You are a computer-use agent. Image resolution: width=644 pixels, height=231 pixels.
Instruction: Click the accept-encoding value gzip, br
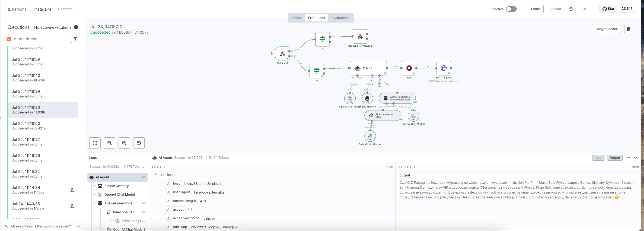point(209,219)
